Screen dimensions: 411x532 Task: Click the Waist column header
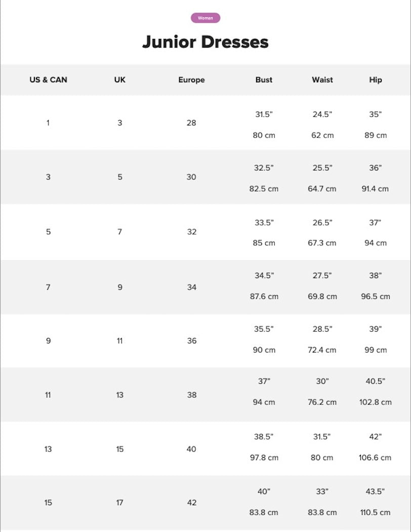pos(322,80)
